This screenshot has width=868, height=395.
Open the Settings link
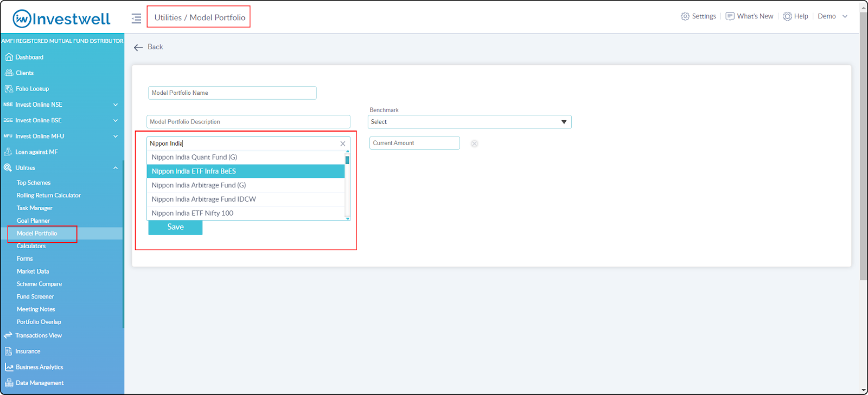pyautogui.click(x=704, y=16)
